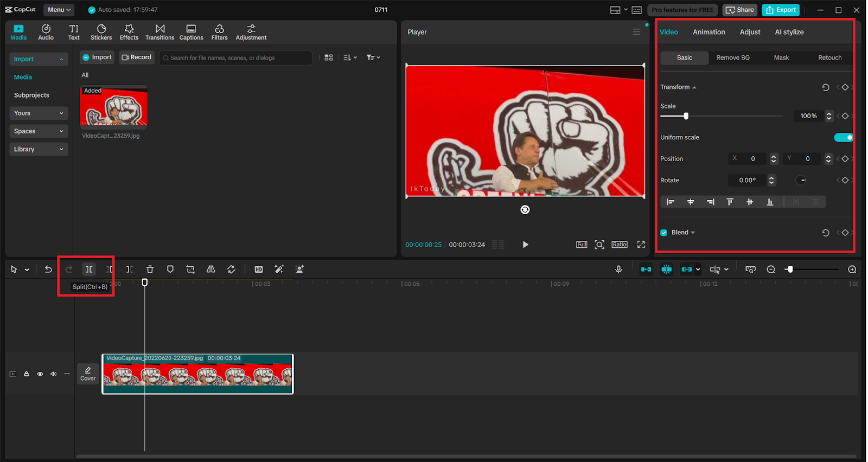Viewport: 868px width, 462px height.
Task: Select the Mask tab
Action: [x=781, y=58]
